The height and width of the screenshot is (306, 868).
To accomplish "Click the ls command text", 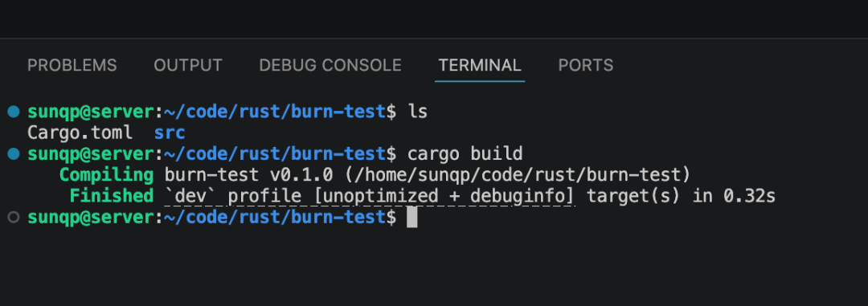I will click(417, 112).
